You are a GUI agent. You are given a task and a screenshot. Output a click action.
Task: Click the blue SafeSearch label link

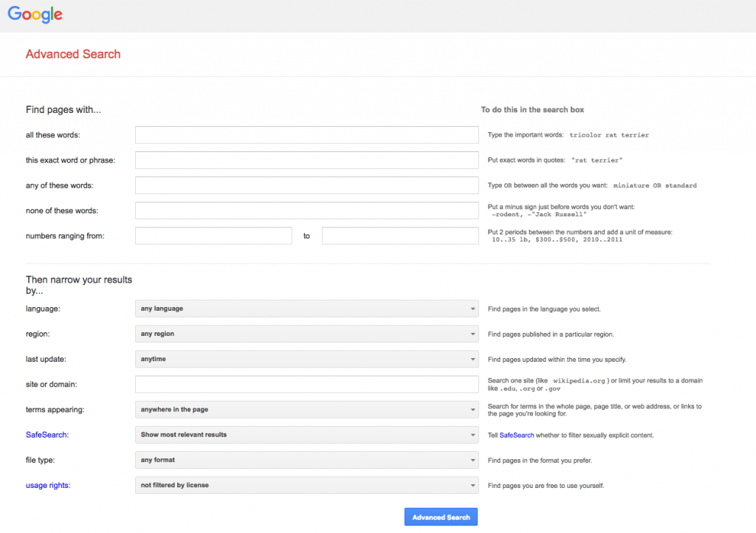tap(47, 435)
